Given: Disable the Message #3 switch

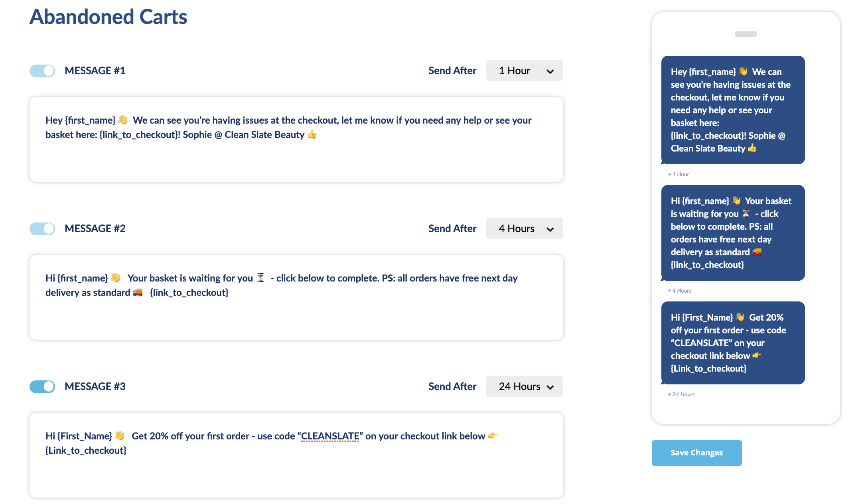Looking at the screenshot, I should point(42,387).
